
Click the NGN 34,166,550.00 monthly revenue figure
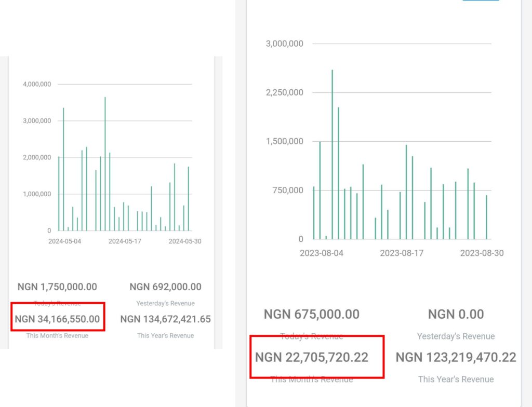(x=57, y=319)
